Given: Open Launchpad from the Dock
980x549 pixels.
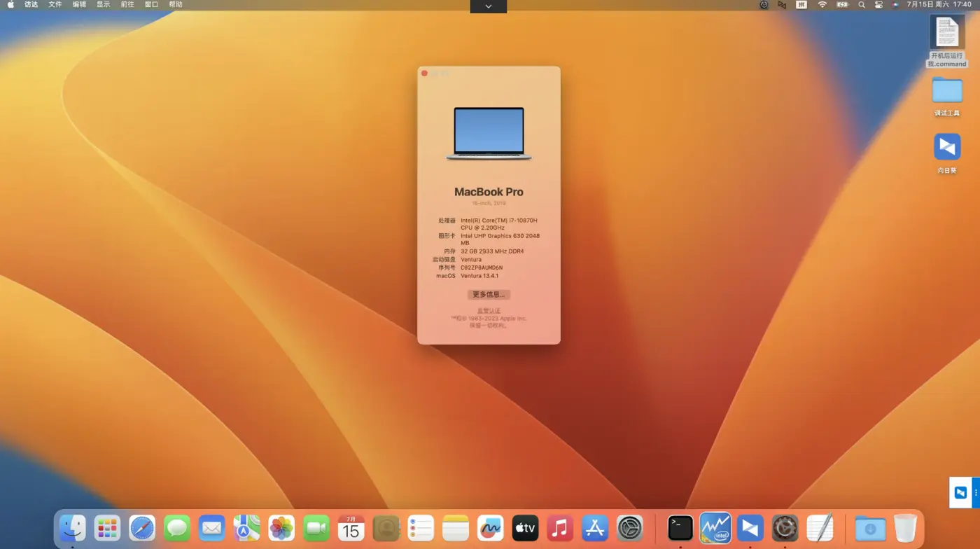Looking at the screenshot, I should click(106, 527).
